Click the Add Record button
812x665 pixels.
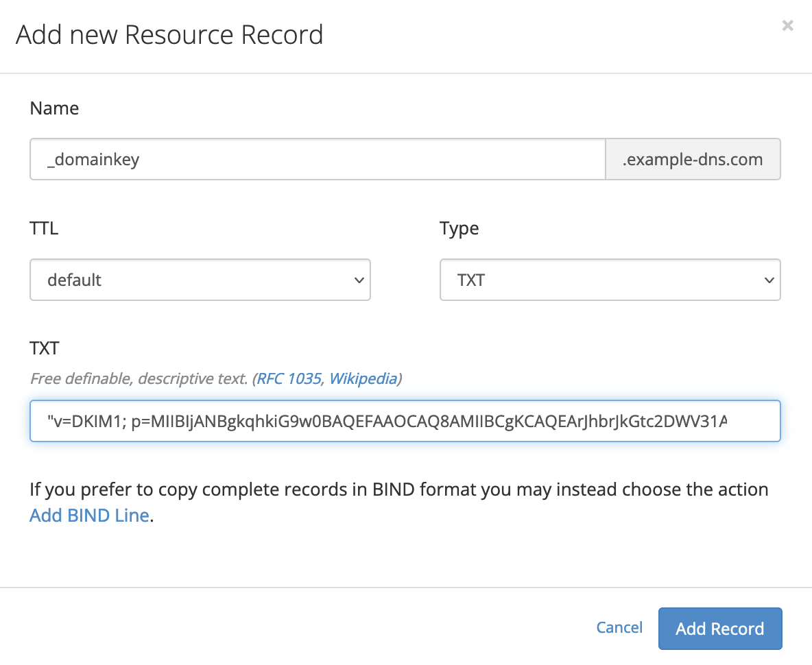(720, 628)
